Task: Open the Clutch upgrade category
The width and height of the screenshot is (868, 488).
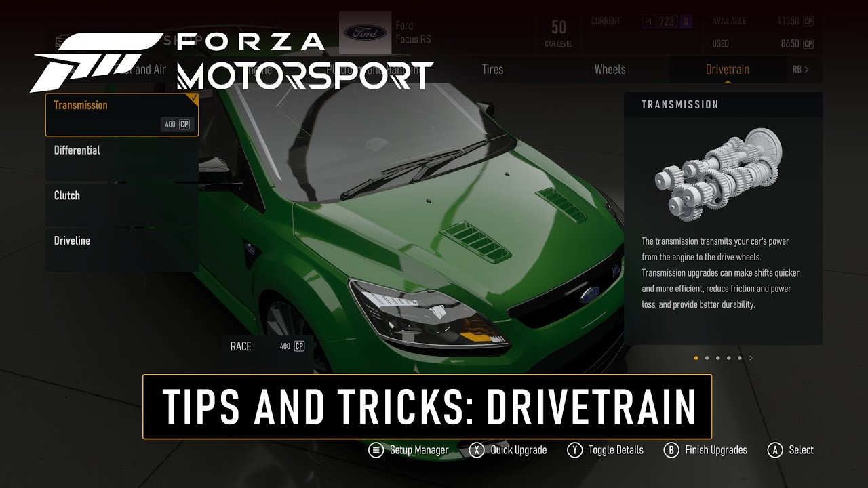Action: 122,204
